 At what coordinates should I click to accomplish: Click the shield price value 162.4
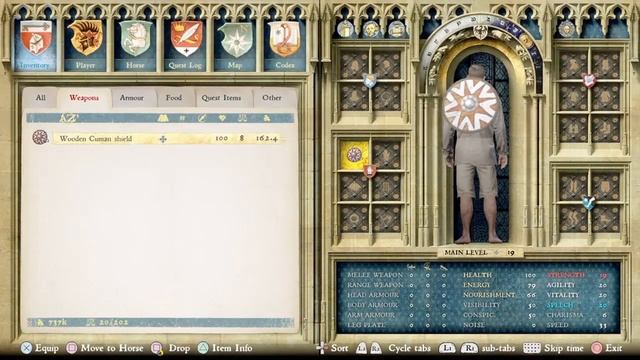coord(267,139)
